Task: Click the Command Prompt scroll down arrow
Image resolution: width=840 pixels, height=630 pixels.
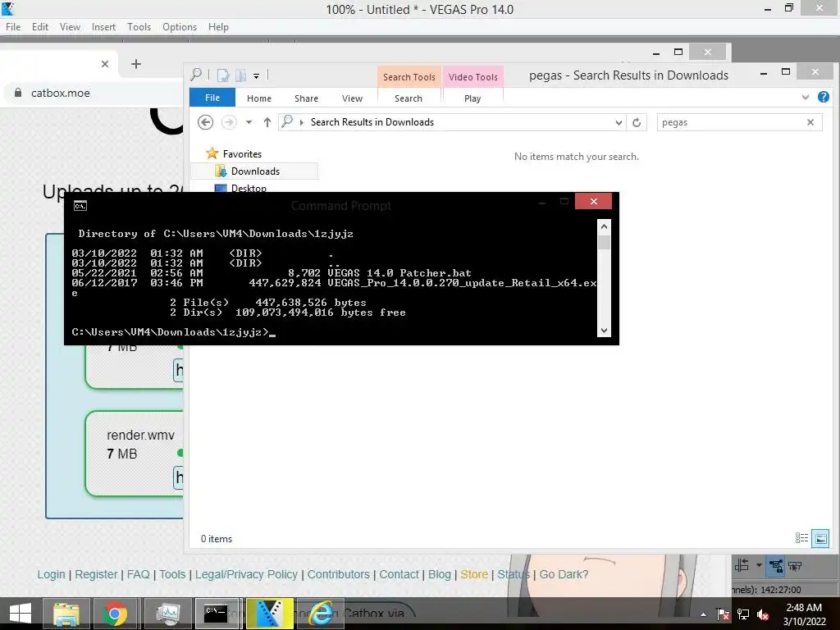Action: pos(605,331)
